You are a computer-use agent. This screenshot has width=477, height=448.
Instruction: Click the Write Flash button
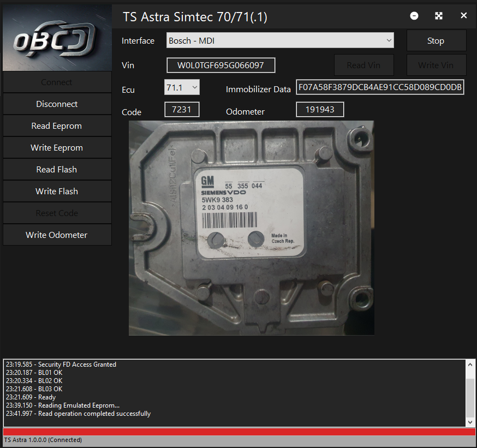57,192
